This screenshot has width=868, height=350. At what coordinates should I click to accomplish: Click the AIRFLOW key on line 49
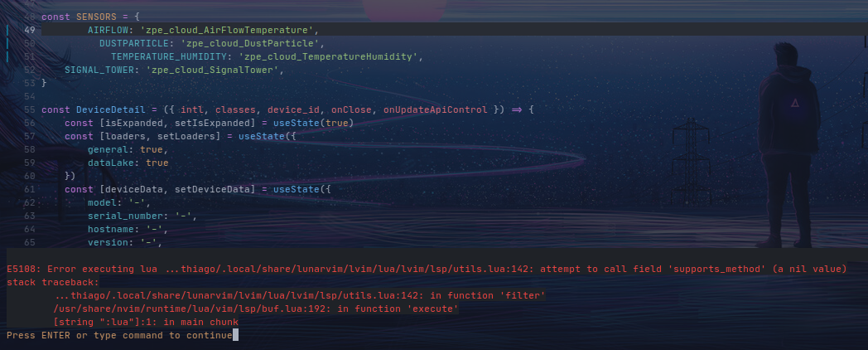(108, 30)
